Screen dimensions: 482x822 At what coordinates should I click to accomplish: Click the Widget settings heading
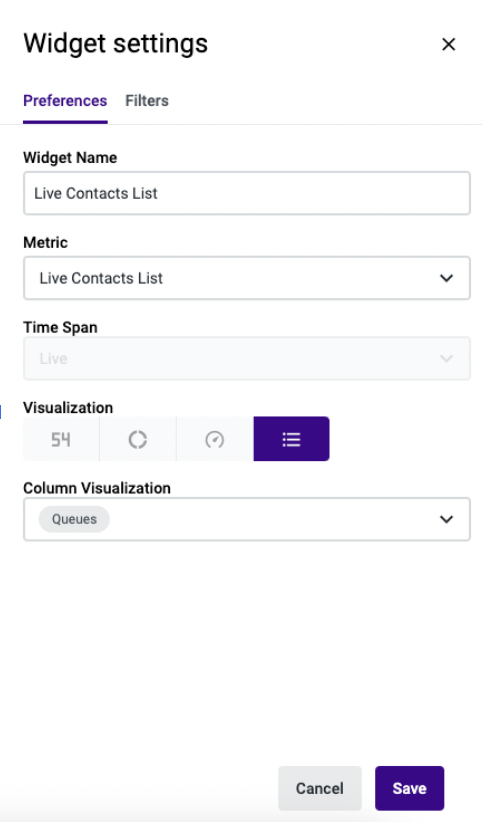(115, 44)
